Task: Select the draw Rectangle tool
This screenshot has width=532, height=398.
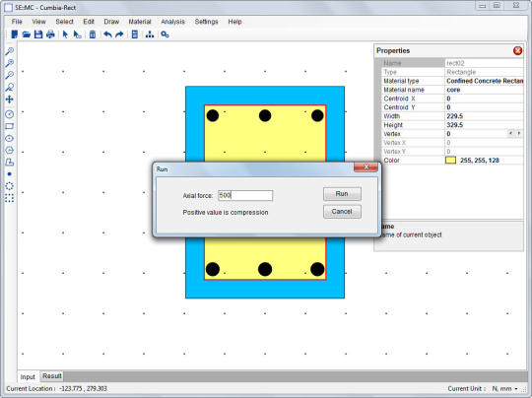Action: (x=10, y=126)
